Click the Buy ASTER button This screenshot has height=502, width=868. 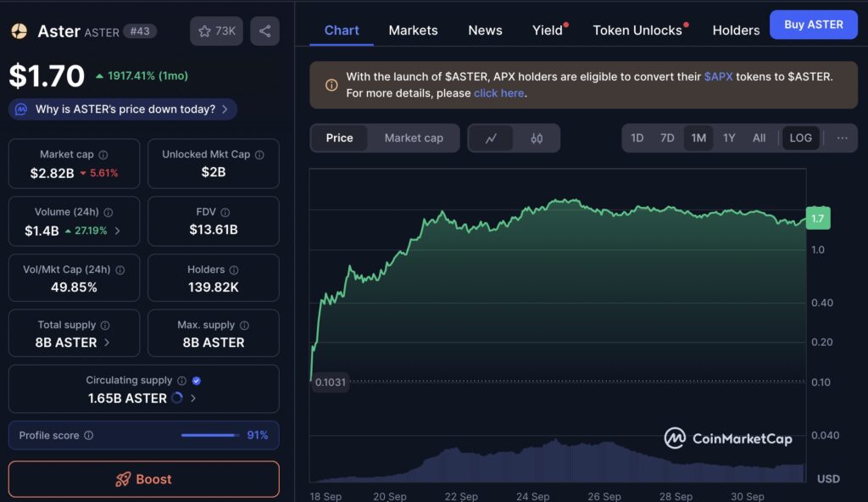point(813,25)
